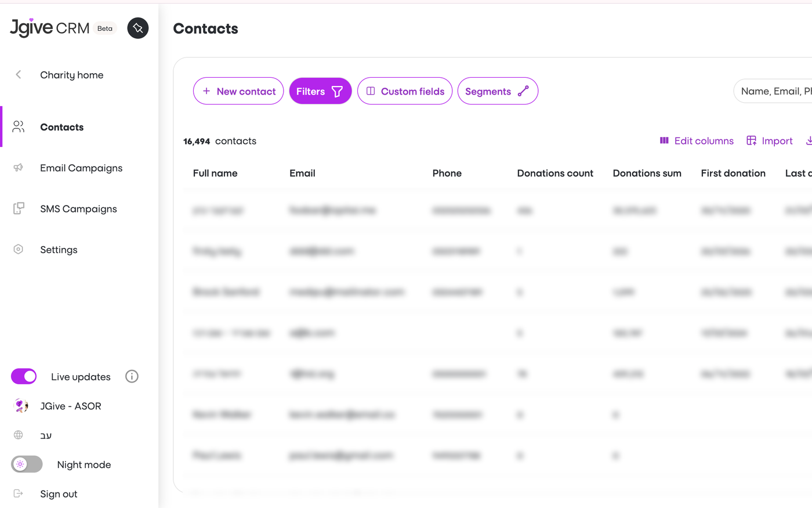Click the Import link
The width and height of the screenshot is (812, 508).
770,140
